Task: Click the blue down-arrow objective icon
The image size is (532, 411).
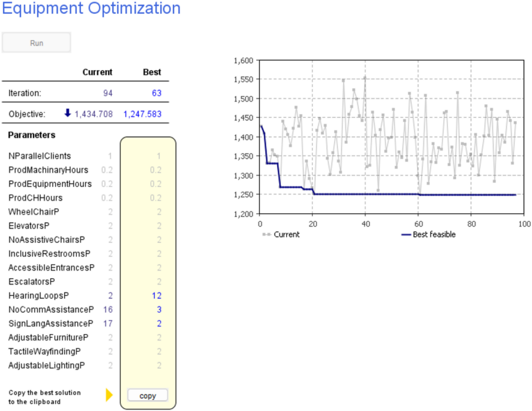Action: pyautogui.click(x=68, y=113)
